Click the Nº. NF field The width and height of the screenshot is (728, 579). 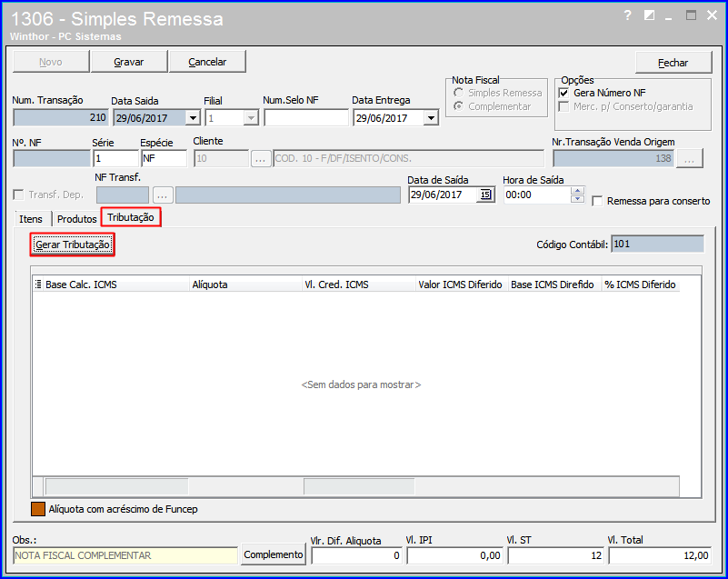(52, 159)
